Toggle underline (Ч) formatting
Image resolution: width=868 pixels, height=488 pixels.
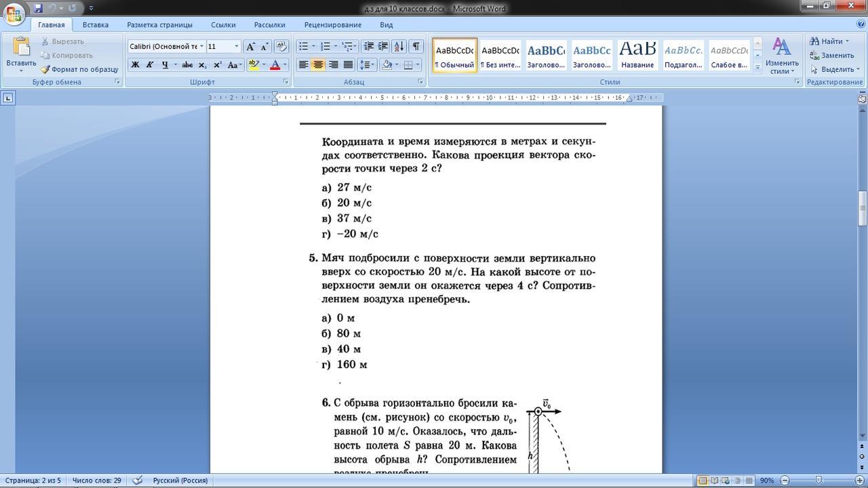click(x=164, y=65)
